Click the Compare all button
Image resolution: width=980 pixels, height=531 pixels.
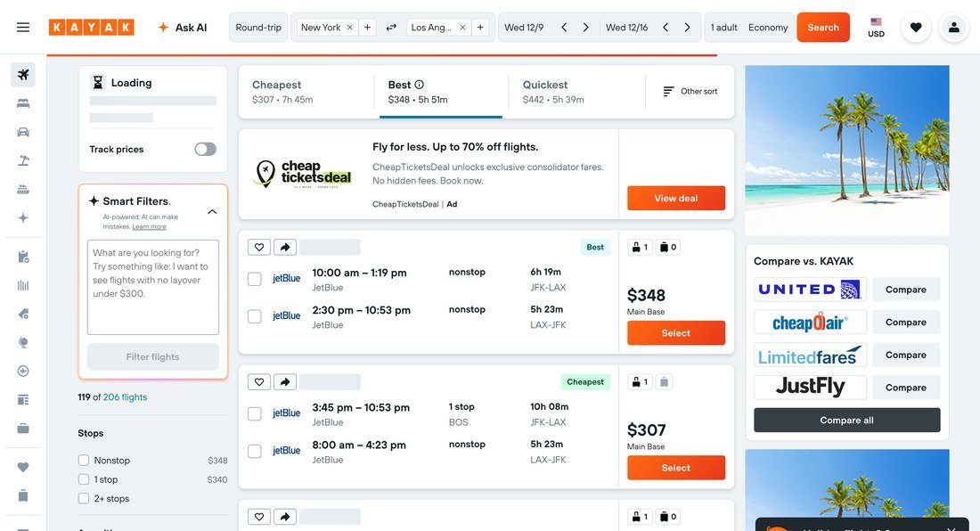tap(847, 420)
